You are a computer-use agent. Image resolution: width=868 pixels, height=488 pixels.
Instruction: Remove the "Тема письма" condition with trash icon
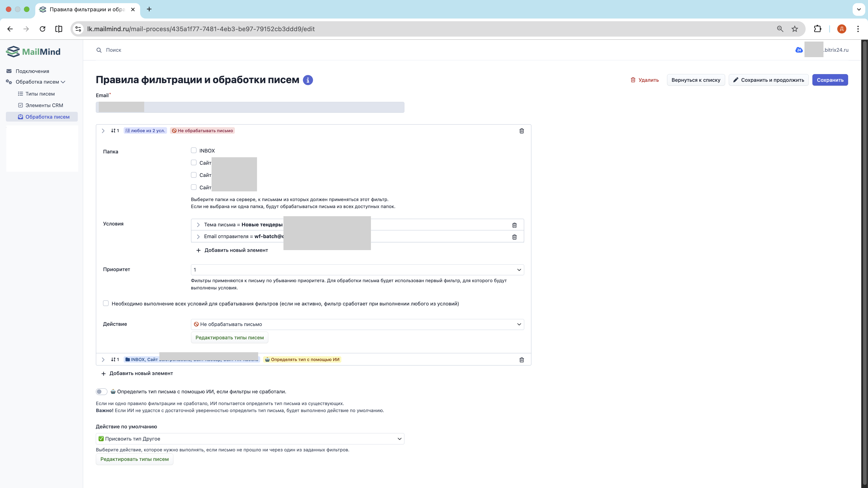click(x=514, y=225)
